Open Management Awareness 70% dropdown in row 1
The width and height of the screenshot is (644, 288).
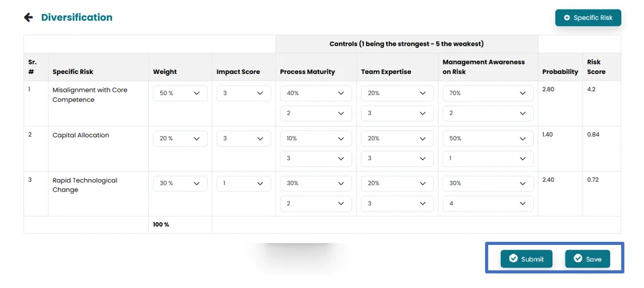pyautogui.click(x=488, y=93)
